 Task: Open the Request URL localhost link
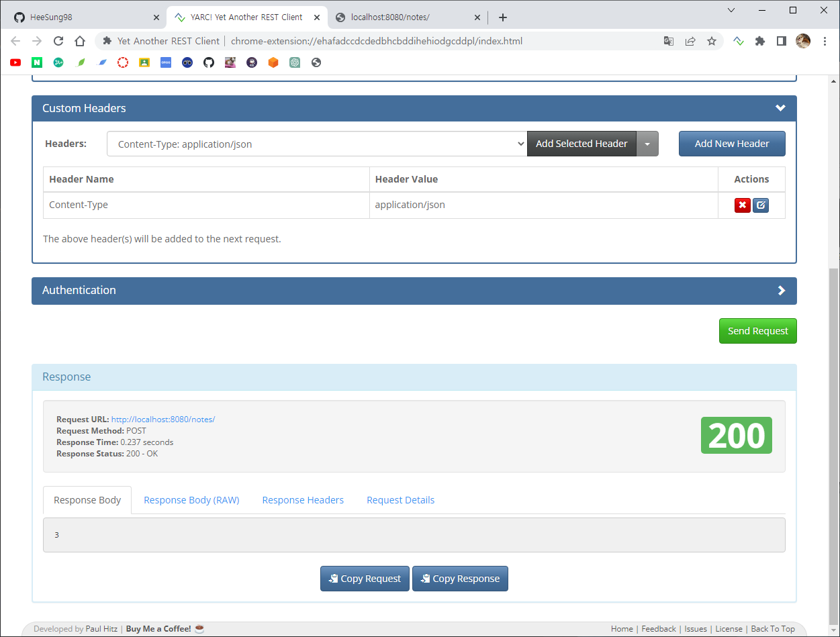click(163, 420)
